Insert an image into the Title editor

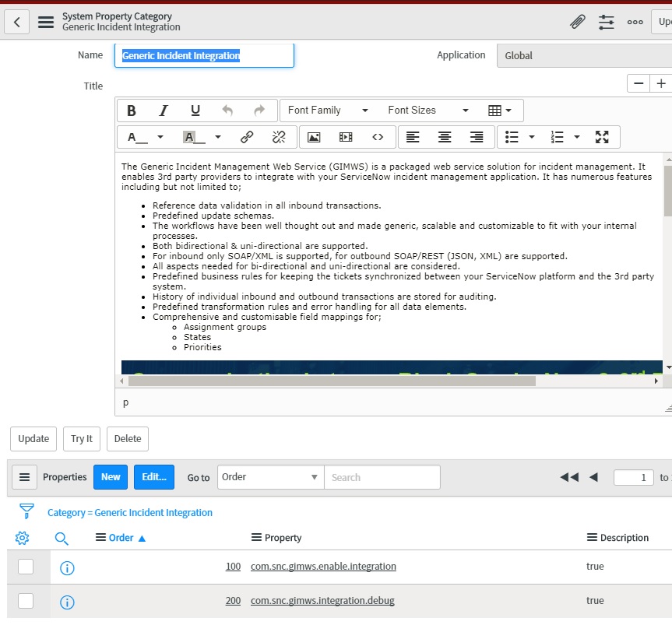314,137
